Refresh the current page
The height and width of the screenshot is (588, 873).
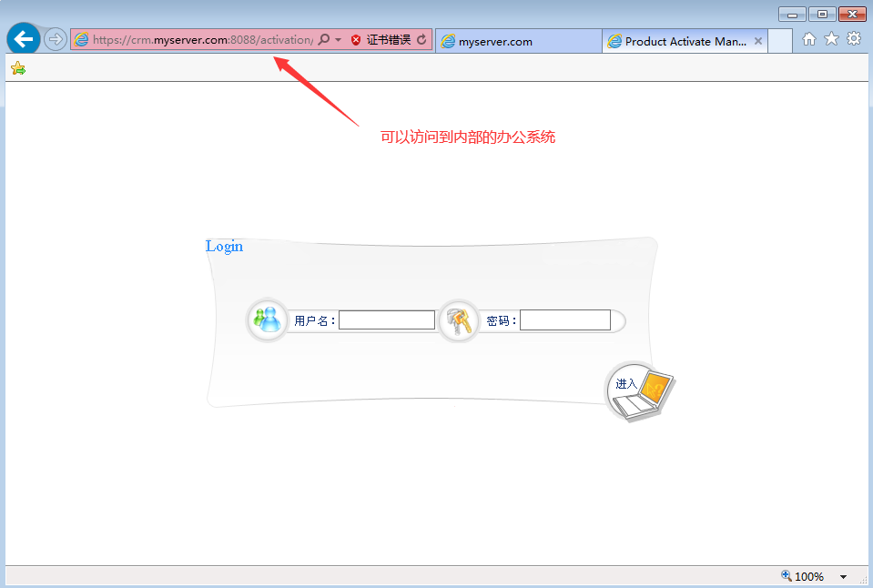(x=421, y=40)
